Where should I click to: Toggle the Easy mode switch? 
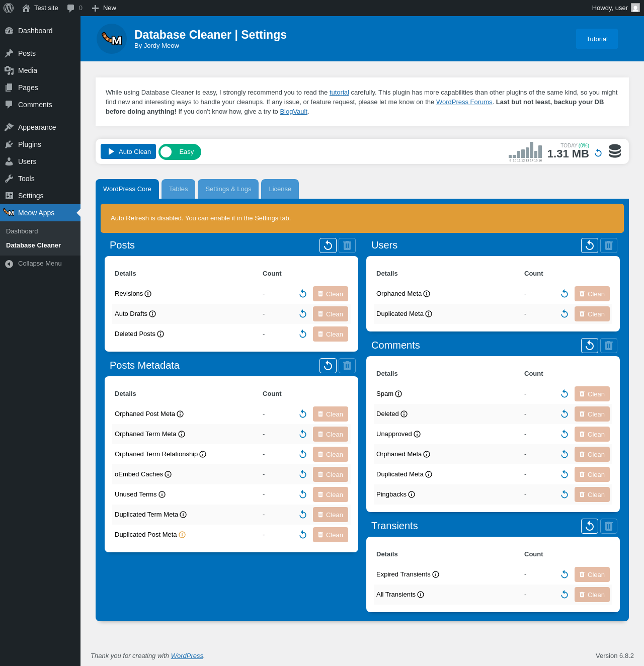(x=180, y=152)
